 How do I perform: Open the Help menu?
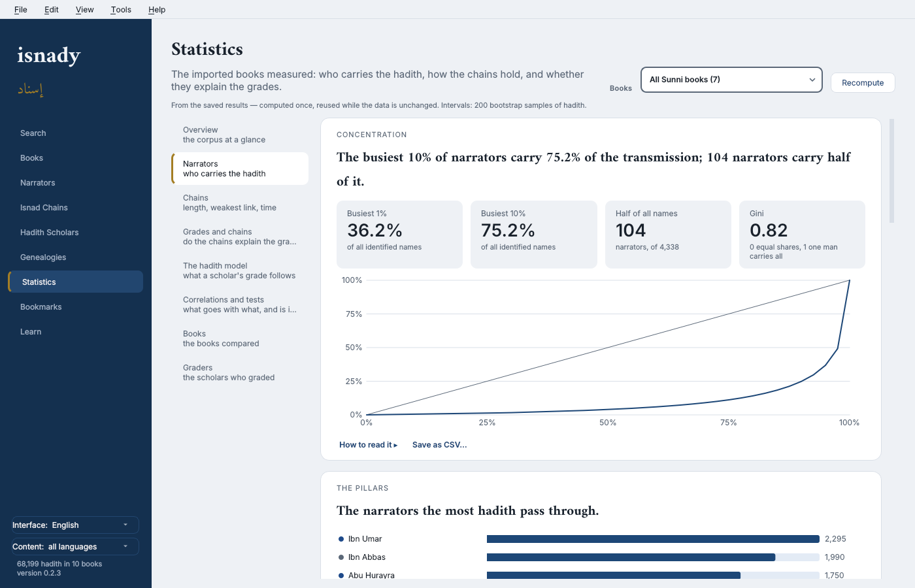point(157,10)
